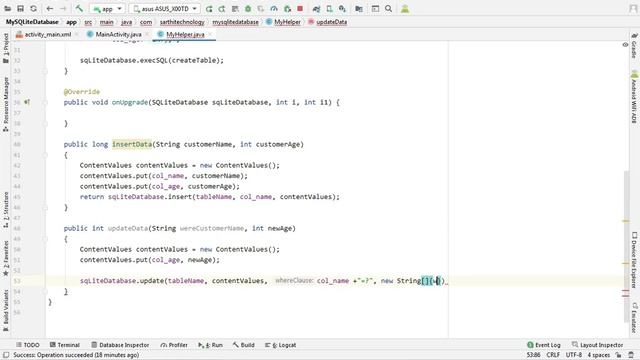Switch to the activity_main.xml tab
This screenshot has width=640, height=360.
click(x=43, y=35)
